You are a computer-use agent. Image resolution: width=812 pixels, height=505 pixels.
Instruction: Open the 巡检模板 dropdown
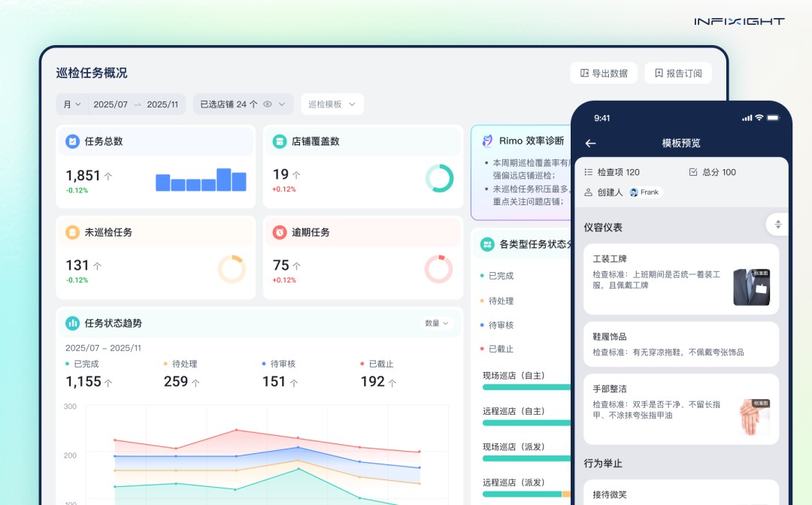point(332,104)
